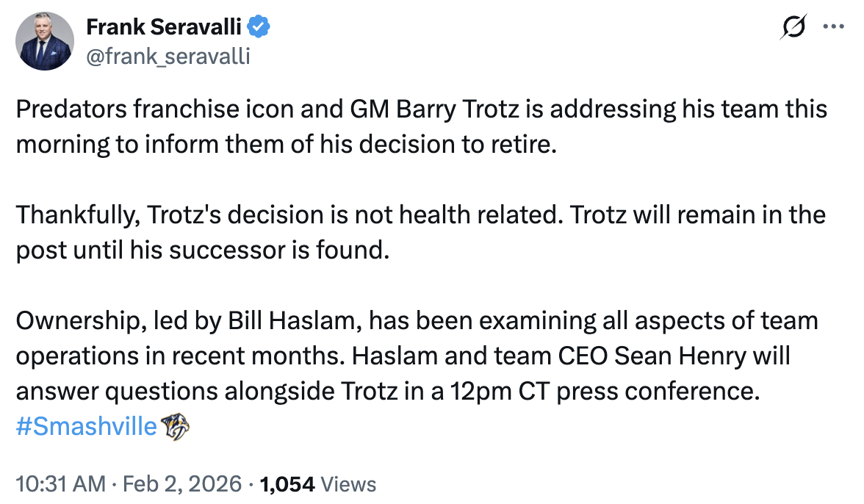Image resolution: width=864 pixels, height=504 pixels.
Task: Click the Views label
Action: pos(349,484)
